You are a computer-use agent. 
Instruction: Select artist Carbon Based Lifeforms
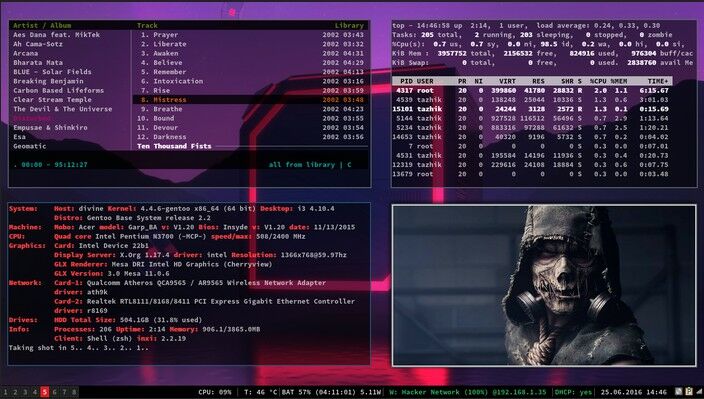coord(58,90)
